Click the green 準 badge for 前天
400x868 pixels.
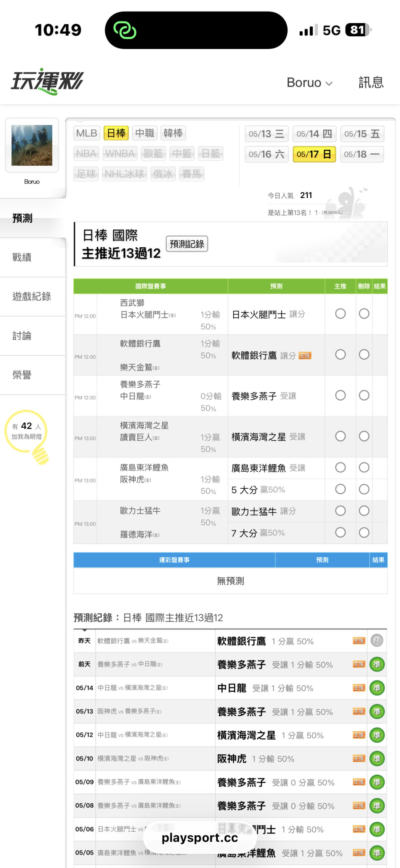coord(377,664)
